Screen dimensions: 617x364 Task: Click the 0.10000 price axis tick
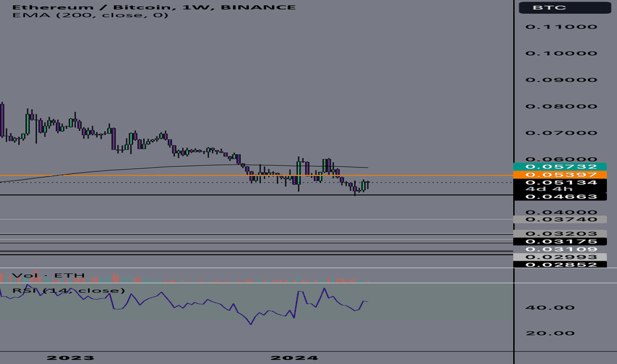pyautogui.click(x=561, y=53)
